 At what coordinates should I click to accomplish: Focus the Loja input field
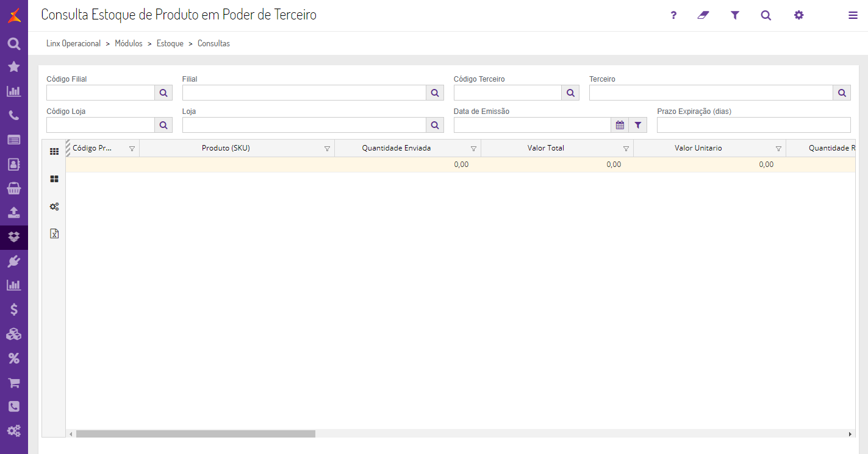pyautogui.click(x=304, y=125)
